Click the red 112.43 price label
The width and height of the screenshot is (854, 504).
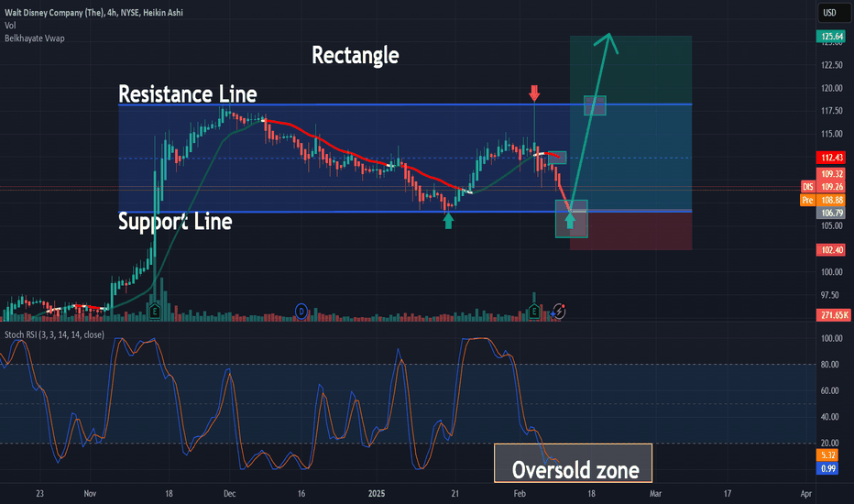(830, 158)
